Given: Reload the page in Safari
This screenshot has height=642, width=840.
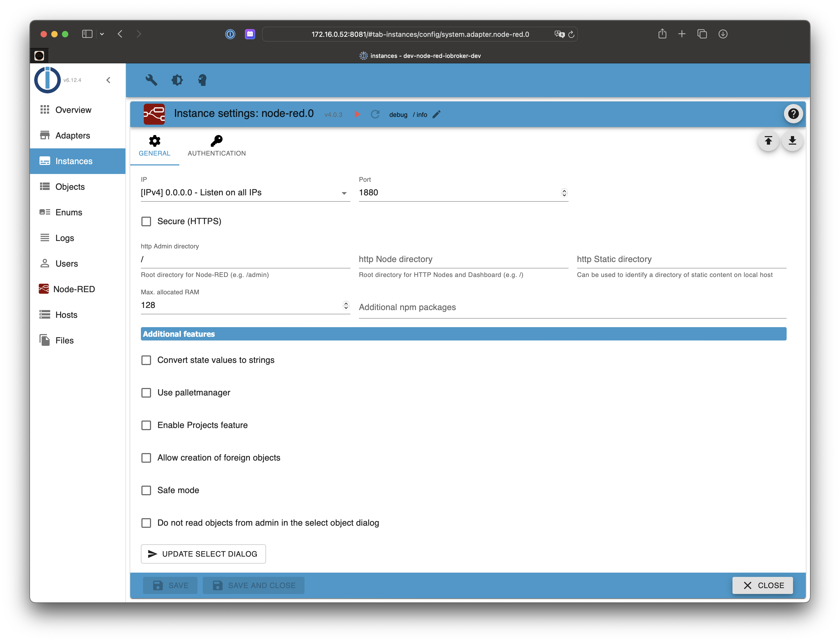Looking at the screenshot, I should tap(571, 34).
